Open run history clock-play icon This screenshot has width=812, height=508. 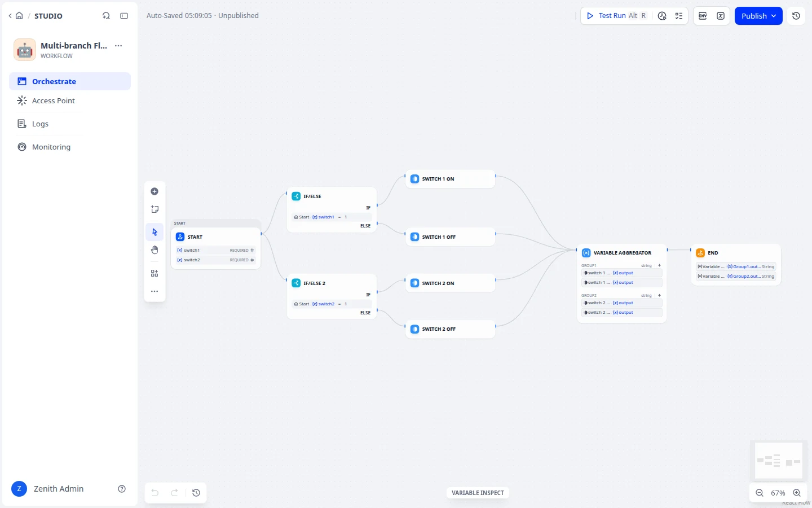click(662, 16)
